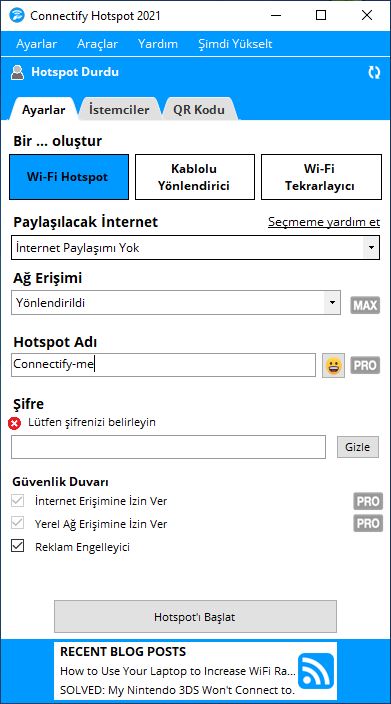Click the PRO badge next to Hotspot Adı
The width and height of the screenshot is (391, 704).
point(365,365)
